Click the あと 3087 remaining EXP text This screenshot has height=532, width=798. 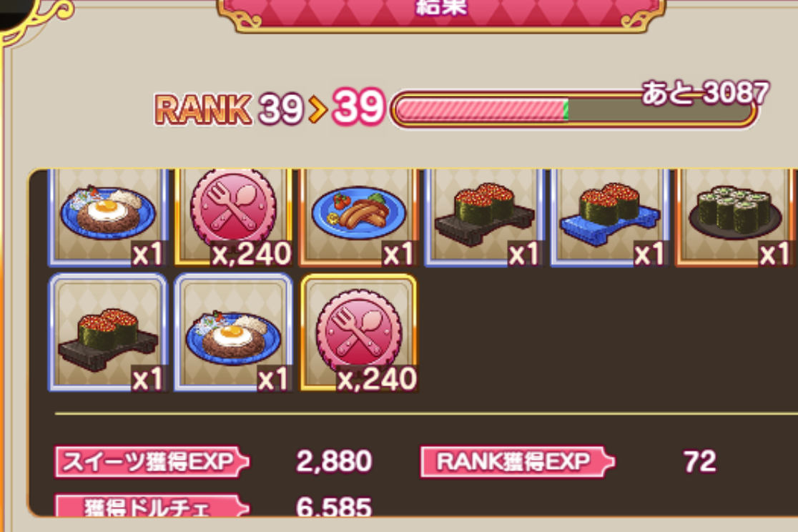pyautogui.click(x=705, y=93)
